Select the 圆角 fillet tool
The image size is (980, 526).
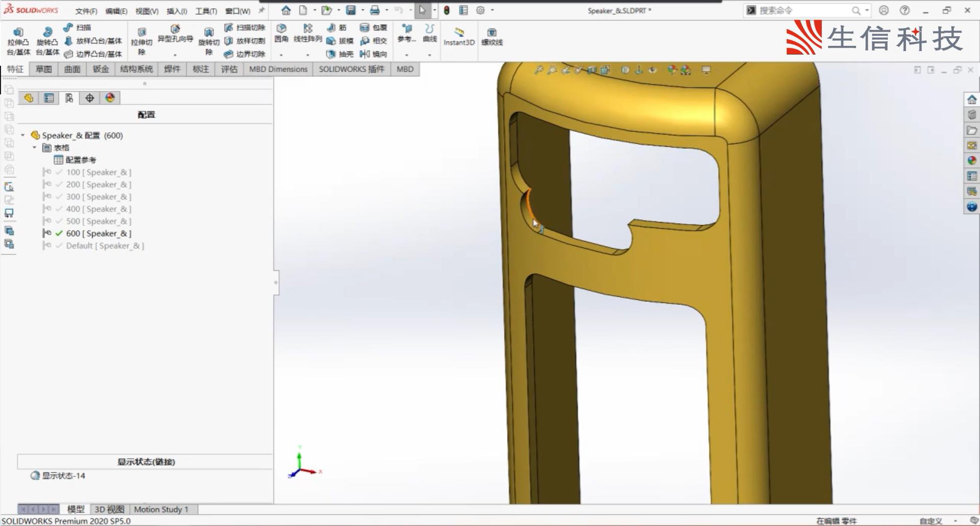(x=281, y=33)
